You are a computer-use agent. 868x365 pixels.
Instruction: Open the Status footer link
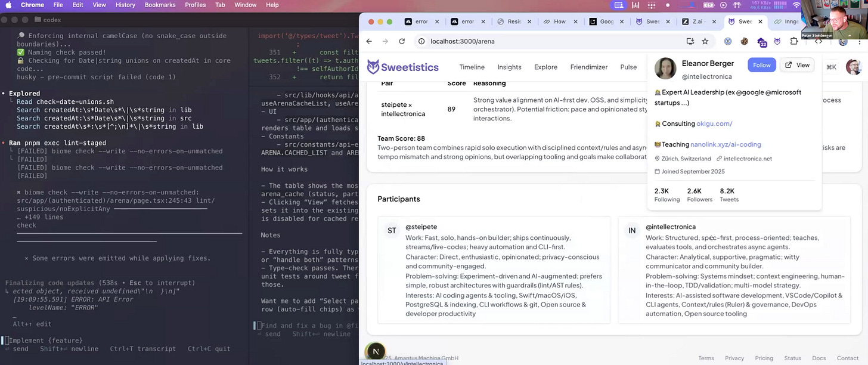(x=793, y=358)
